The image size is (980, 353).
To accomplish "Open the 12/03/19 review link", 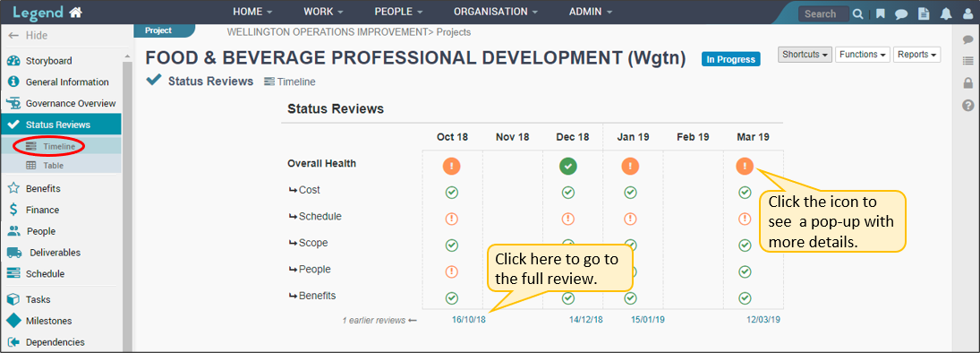I will tap(763, 319).
